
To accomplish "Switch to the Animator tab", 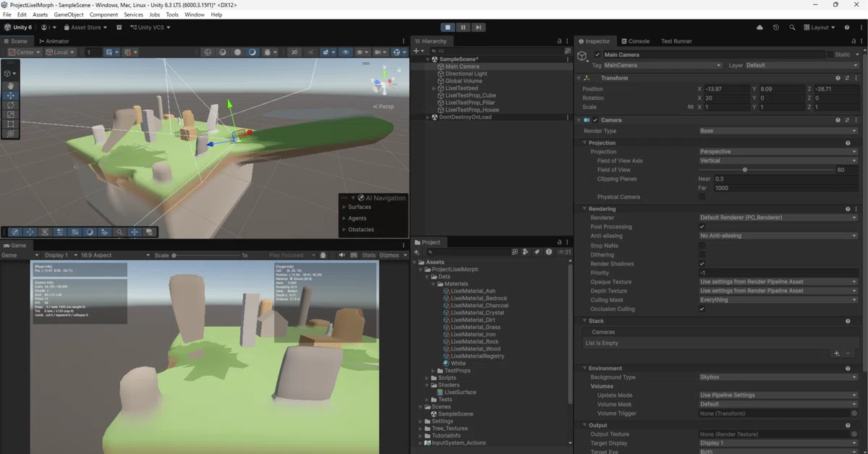I will (x=54, y=41).
